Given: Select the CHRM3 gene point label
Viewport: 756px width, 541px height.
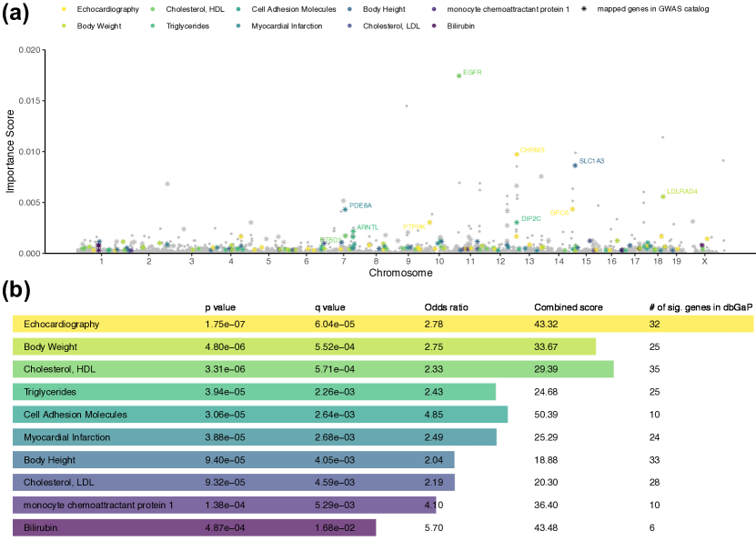Looking at the screenshot, I should (532, 150).
